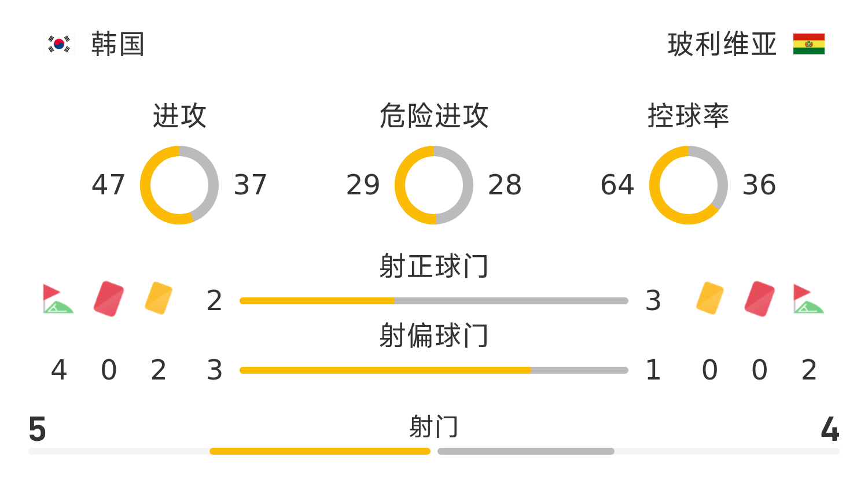Click the 射正球门 progress bar
The image size is (868, 501).
[x=434, y=301]
